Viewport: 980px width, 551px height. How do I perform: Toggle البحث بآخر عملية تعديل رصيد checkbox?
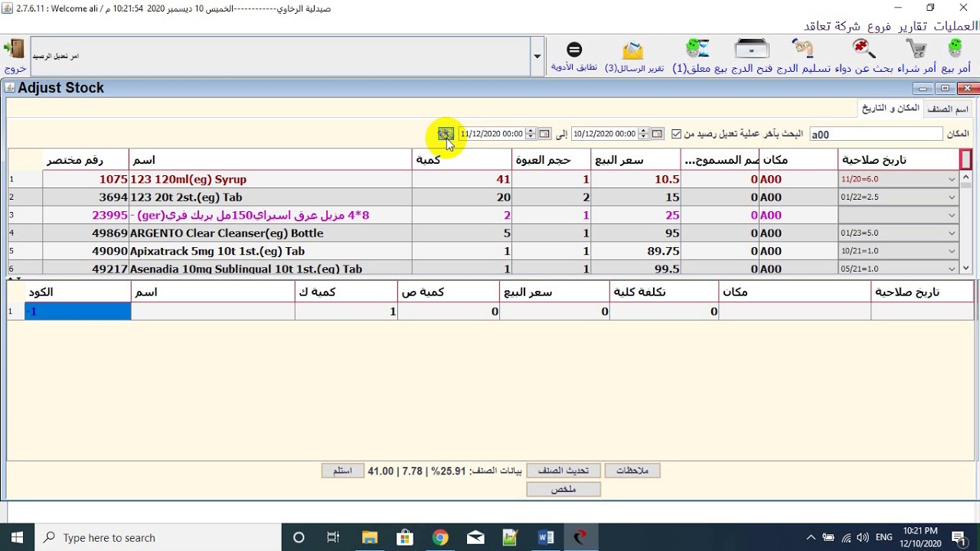tap(676, 134)
